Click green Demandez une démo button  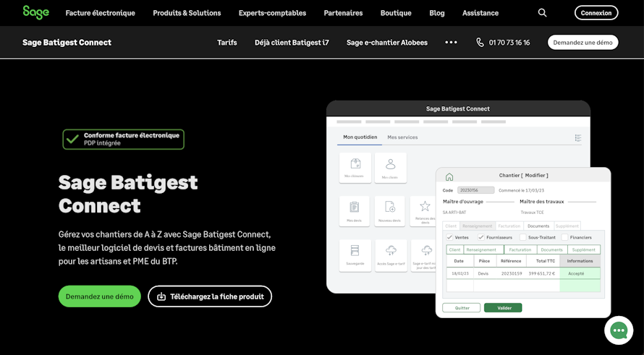(99, 296)
